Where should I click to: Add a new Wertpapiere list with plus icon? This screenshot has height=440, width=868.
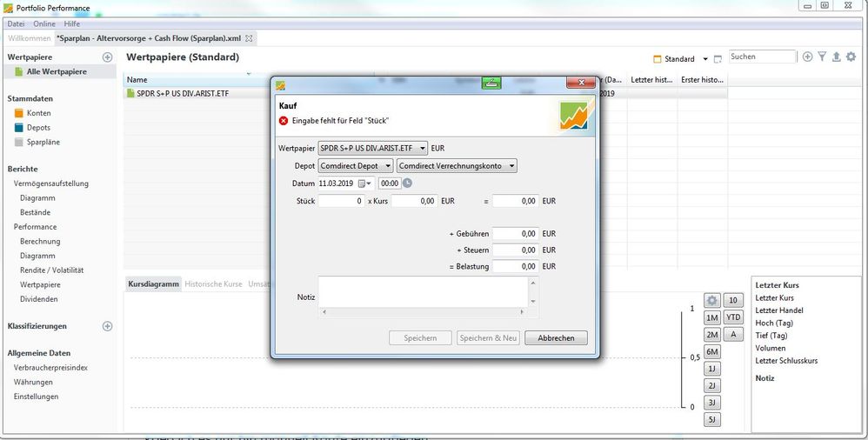(x=108, y=57)
